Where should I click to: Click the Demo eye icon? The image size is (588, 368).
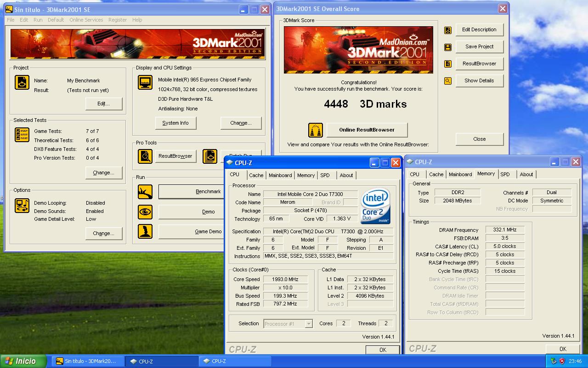pyautogui.click(x=145, y=212)
